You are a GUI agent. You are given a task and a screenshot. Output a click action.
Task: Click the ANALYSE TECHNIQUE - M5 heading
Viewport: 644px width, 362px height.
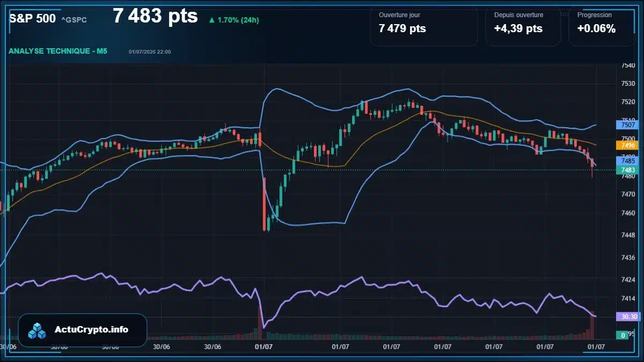click(x=58, y=51)
